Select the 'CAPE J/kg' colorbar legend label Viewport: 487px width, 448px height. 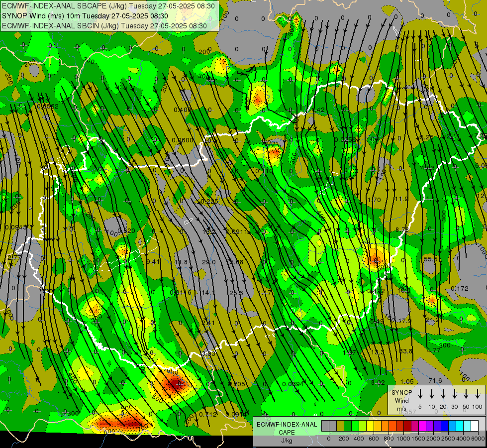pyautogui.click(x=287, y=432)
